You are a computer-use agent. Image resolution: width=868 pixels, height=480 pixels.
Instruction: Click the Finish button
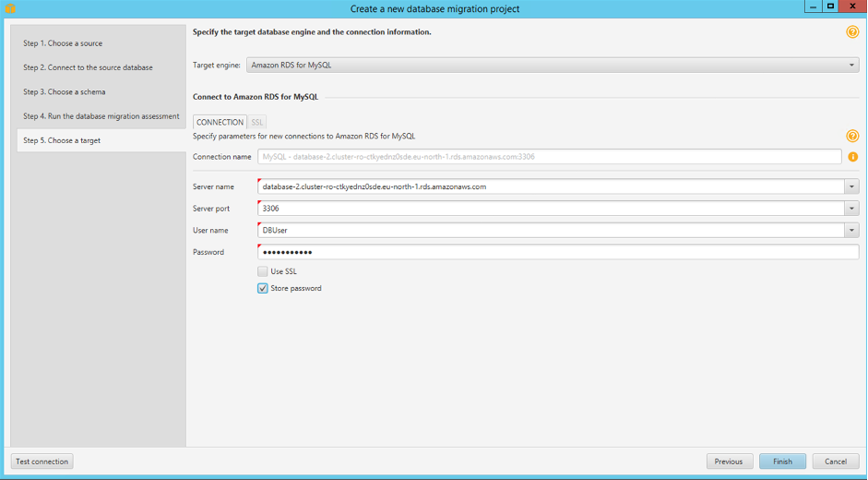(783, 462)
